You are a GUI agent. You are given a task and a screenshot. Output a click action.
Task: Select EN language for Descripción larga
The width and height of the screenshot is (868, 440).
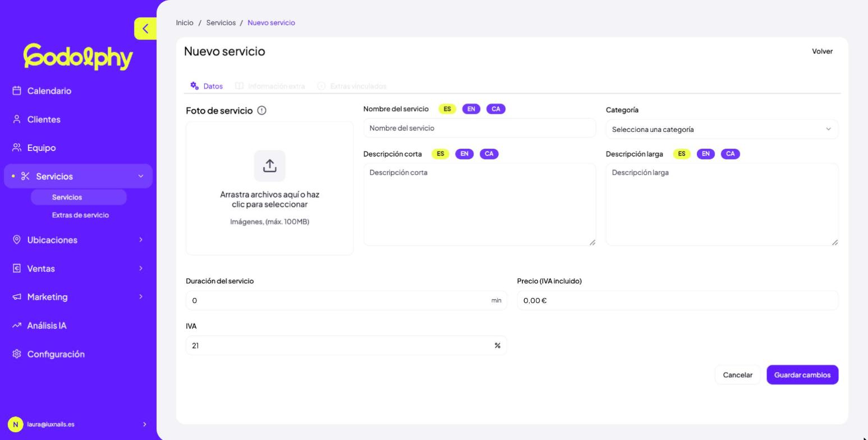[x=706, y=154]
